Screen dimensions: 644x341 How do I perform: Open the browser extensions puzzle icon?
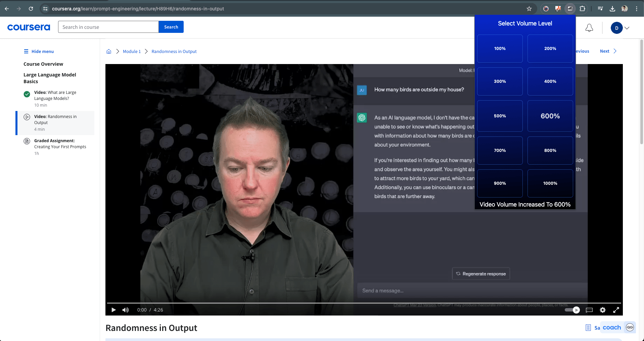[x=583, y=9]
